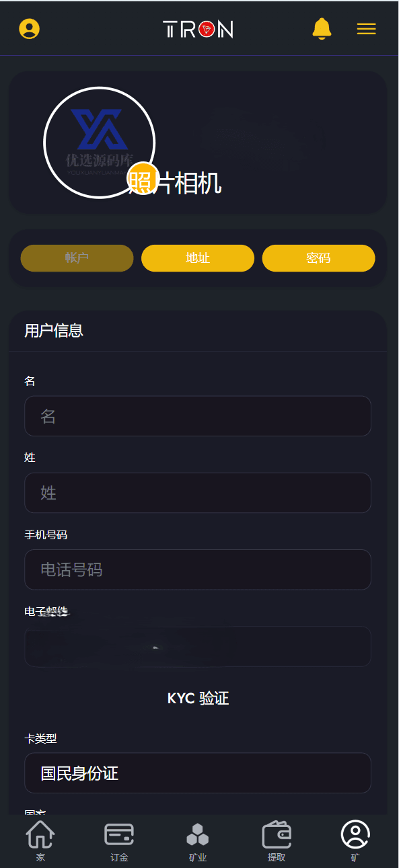Screen dimensions: 399x868
Task: Go to Home (家) in bottom navigation
Action: coord(40,841)
